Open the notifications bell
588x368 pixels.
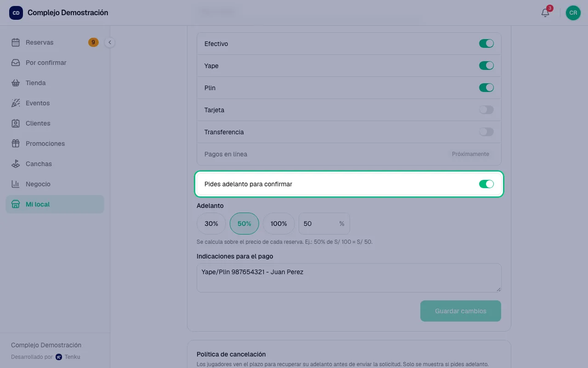[545, 13]
